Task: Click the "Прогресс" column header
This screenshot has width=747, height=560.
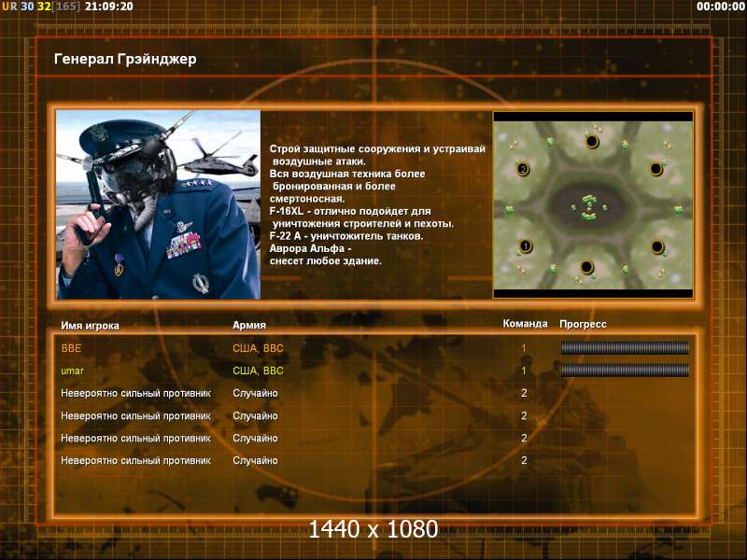Action: point(583,324)
